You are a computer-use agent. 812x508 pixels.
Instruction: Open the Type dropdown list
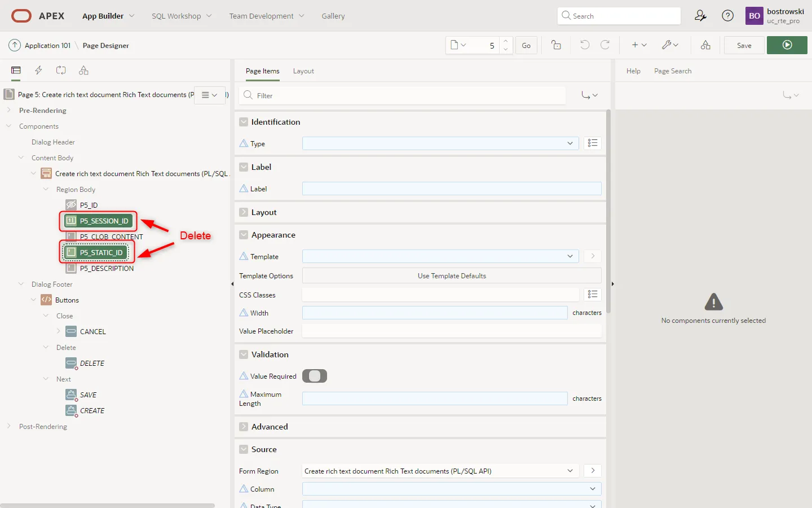440,143
